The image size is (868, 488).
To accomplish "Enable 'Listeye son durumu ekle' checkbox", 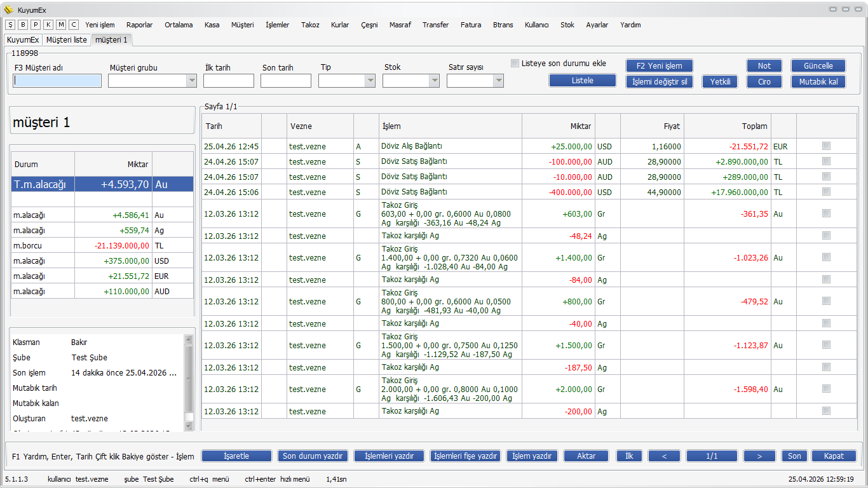I will pos(515,63).
